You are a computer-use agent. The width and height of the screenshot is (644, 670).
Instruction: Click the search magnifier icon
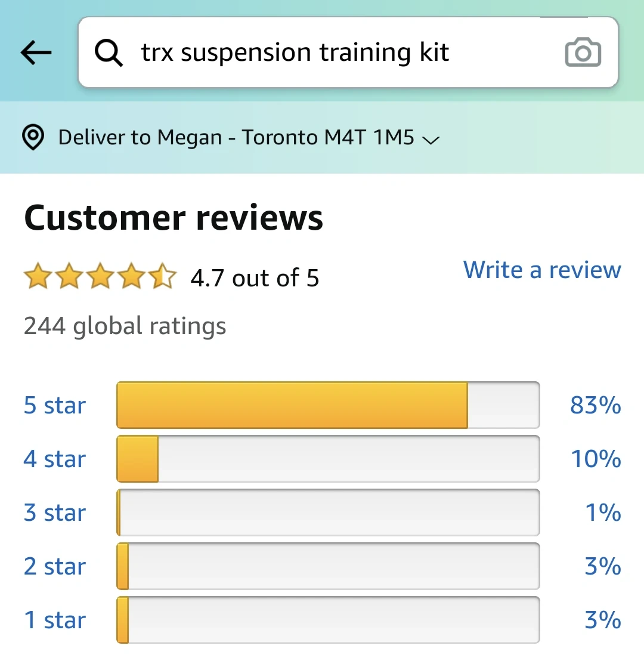(x=109, y=53)
